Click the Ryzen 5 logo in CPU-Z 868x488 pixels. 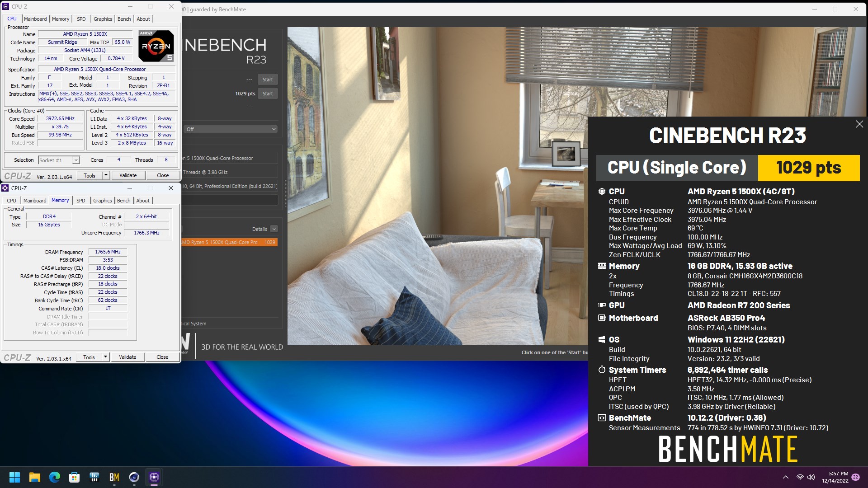point(156,46)
